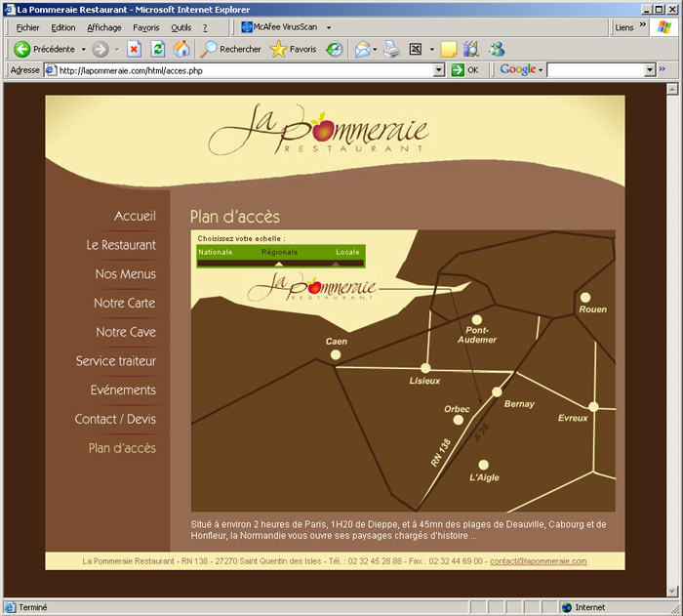Choose the Régionale map scale
The image size is (683, 616).
pyautogui.click(x=280, y=252)
